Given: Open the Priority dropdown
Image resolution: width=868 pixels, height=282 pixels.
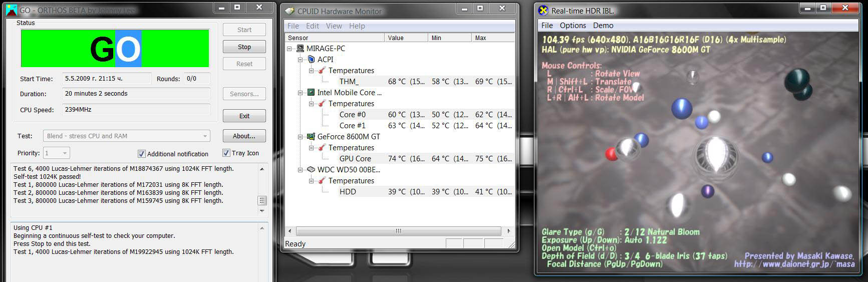Looking at the screenshot, I should (57, 153).
